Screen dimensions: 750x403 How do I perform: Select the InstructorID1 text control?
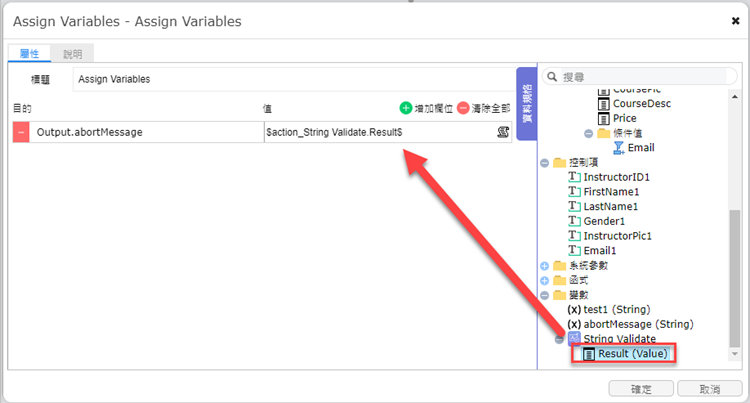pos(609,177)
